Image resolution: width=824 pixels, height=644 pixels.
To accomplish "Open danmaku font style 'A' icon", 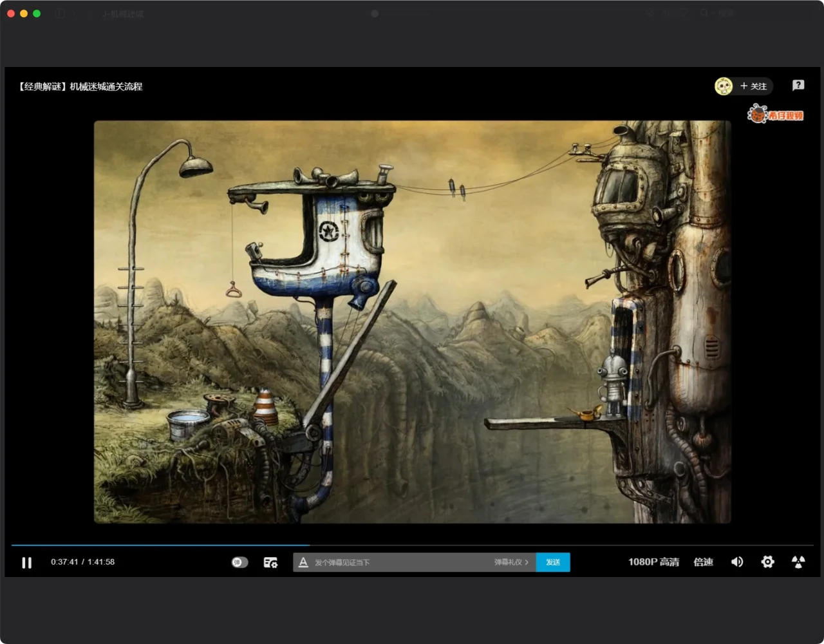I will (303, 562).
